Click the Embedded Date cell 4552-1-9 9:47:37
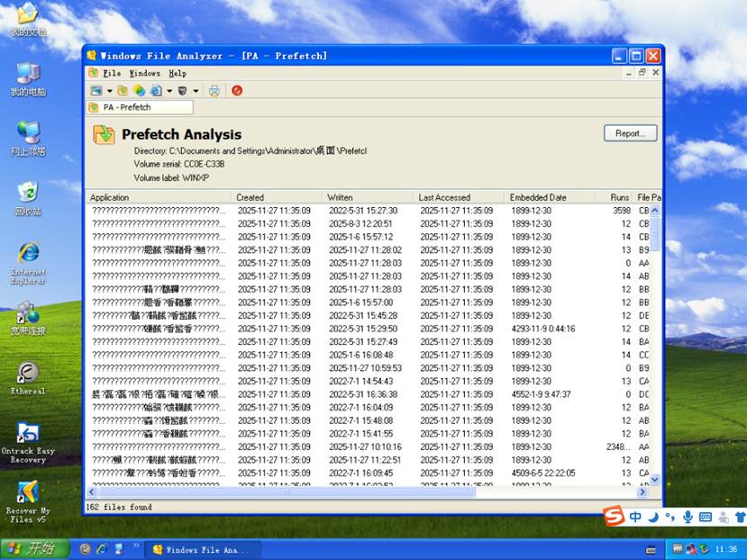Screen dimensions: 747x560 pos(541,394)
